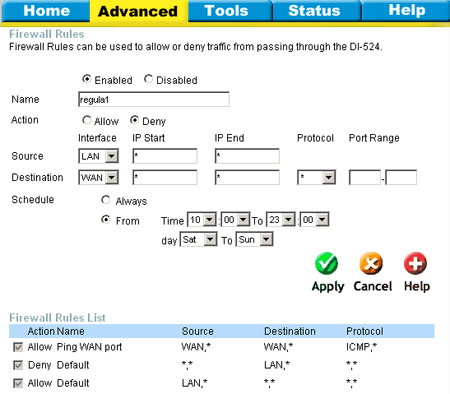Toggle checkbox for Deny Default rule
The image size is (450, 394).
18,365
